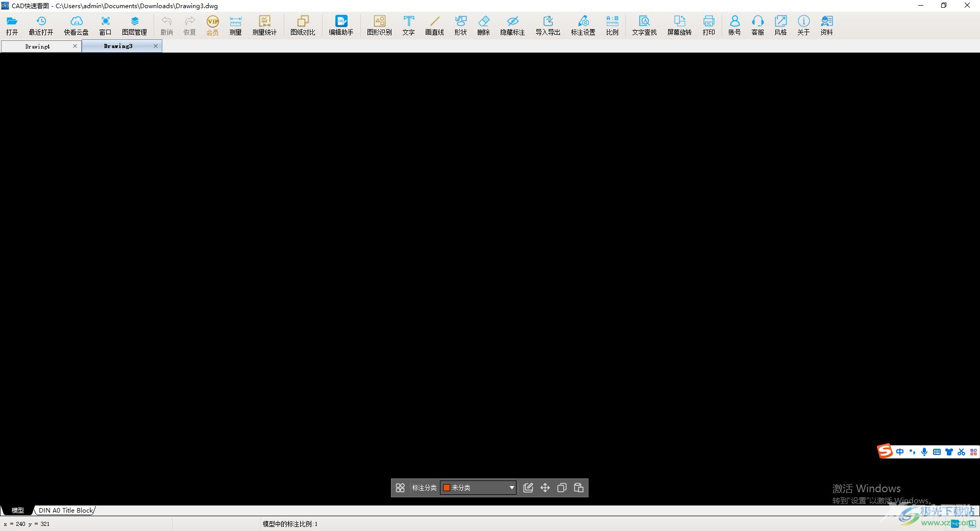Open the DIN A0 Title Block layout
The image size is (980, 531).
coord(66,510)
